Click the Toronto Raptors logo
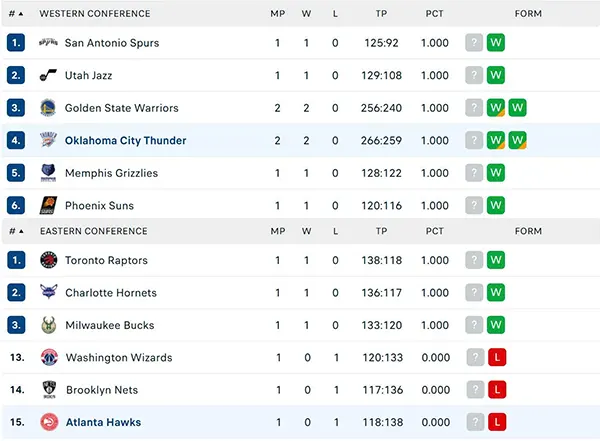Screen dimensions: 600x441 48,260
